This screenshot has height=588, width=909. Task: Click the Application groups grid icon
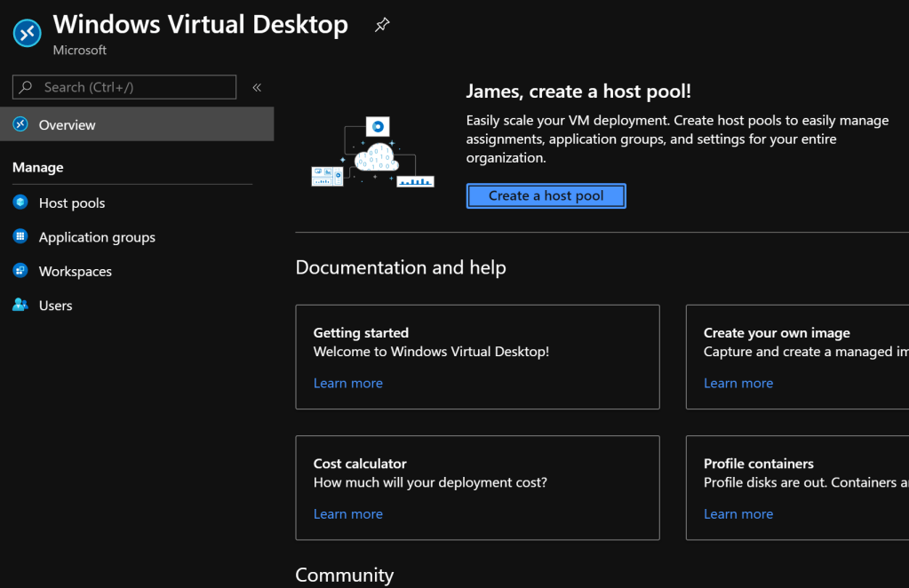tap(20, 237)
